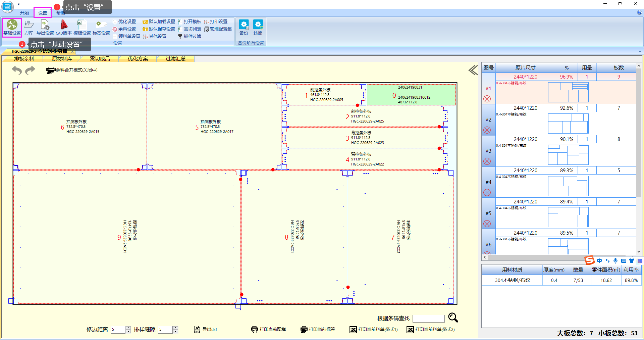Click 导出dxf export button
Image resolution: width=644 pixels, height=340 pixels.
(x=206, y=330)
